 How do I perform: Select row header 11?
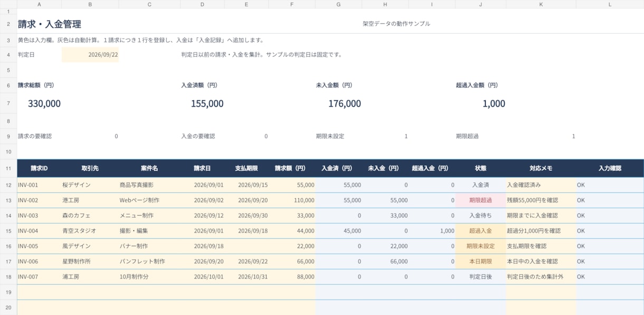pyautogui.click(x=8, y=168)
